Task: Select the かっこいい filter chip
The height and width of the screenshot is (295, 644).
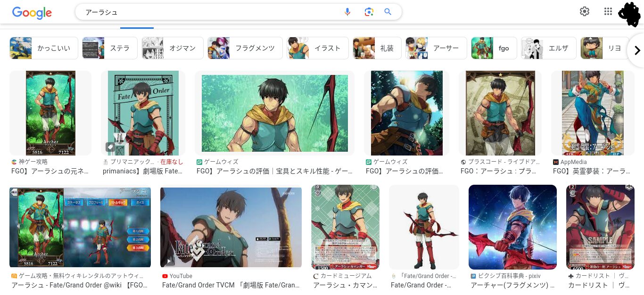Action: pyautogui.click(x=44, y=48)
